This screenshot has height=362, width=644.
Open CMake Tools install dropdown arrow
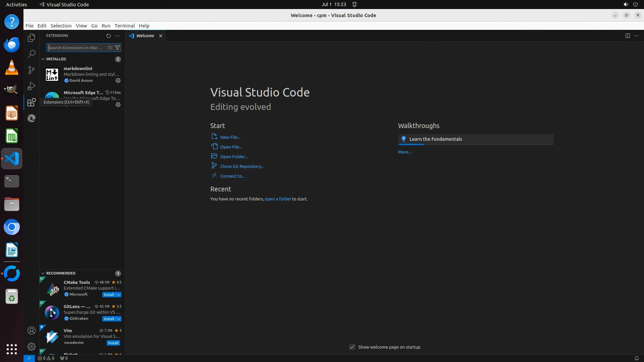coord(119,295)
